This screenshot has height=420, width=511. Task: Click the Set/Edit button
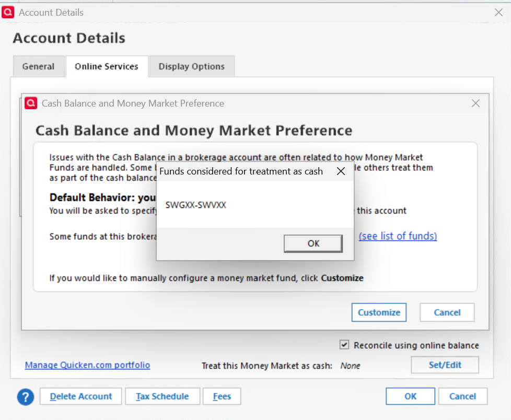point(445,365)
